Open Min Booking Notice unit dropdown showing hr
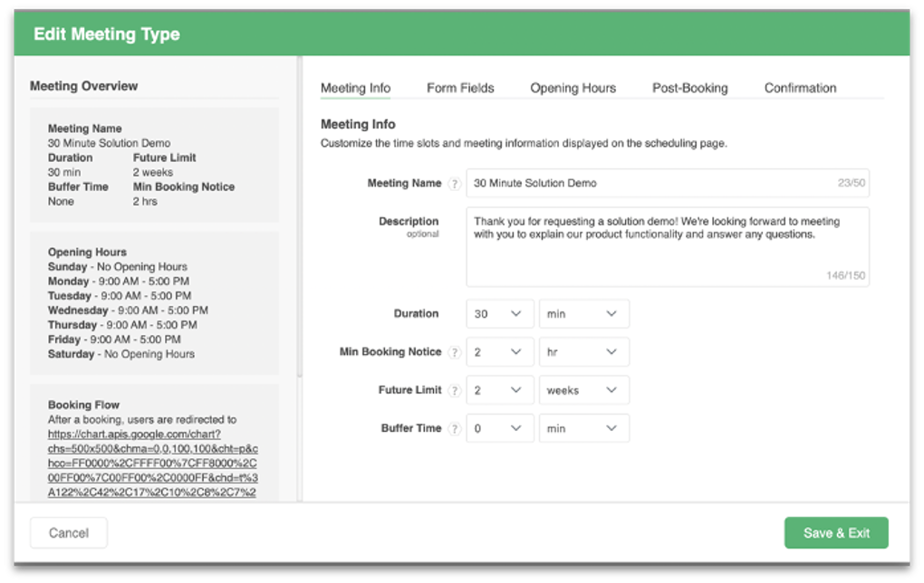The image size is (924, 583). pyautogui.click(x=583, y=352)
